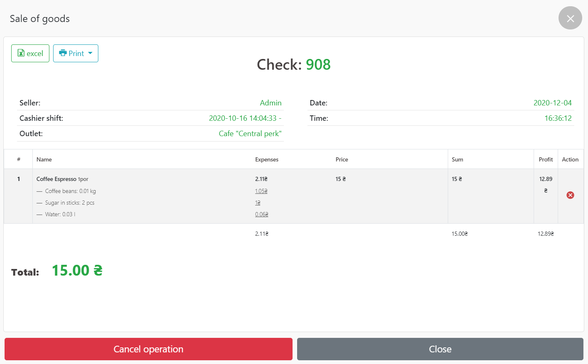Click the Profit column header

point(545,159)
